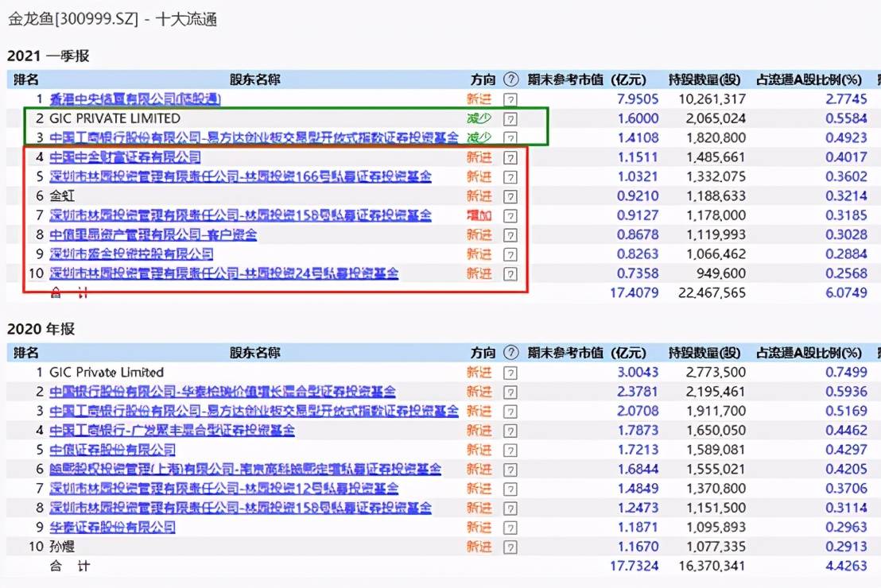
Task: Select the GIC Private Limited name in 2020年报
Action: [x=107, y=373]
